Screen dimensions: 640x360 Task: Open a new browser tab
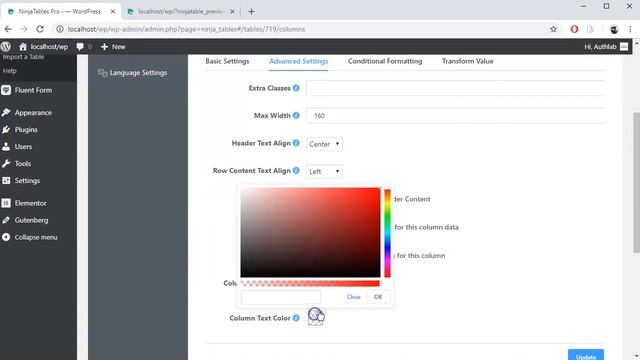click(x=251, y=11)
